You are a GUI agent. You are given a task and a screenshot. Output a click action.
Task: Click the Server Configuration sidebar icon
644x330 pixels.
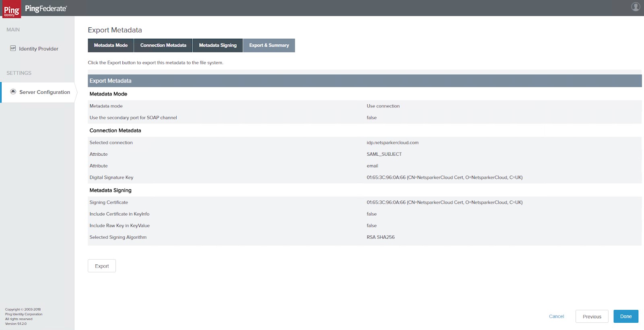point(13,92)
